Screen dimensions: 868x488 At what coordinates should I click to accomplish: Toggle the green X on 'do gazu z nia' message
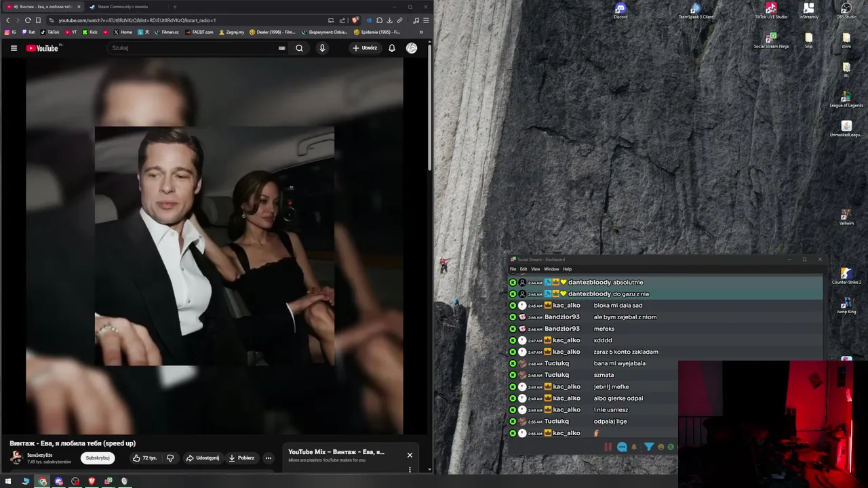(x=513, y=294)
